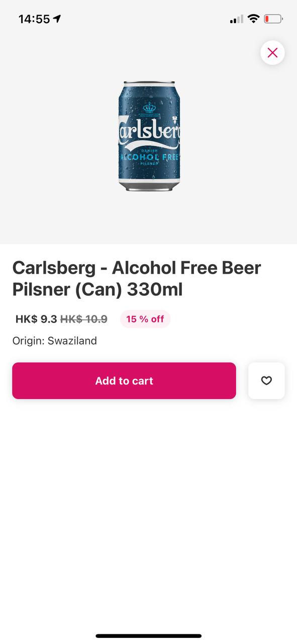Tap the status bar clock showing 14:55
This screenshot has width=297, height=644.
34,19
